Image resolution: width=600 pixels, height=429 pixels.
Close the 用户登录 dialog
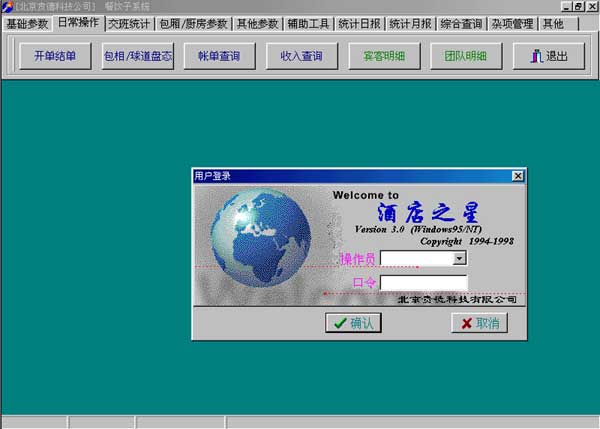click(x=518, y=176)
